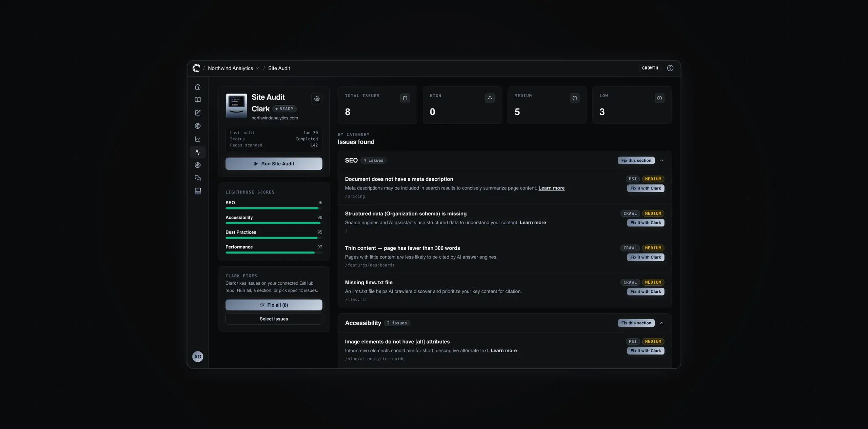Click the Total Issues card value 8

click(348, 112)
